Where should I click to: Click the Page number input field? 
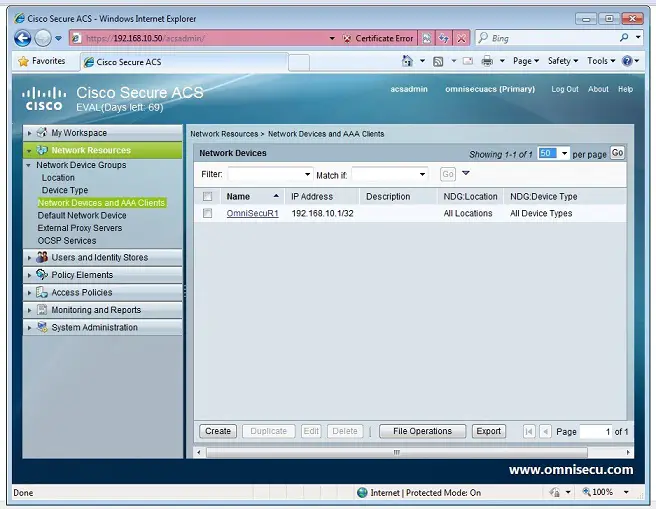coord(596,432)
